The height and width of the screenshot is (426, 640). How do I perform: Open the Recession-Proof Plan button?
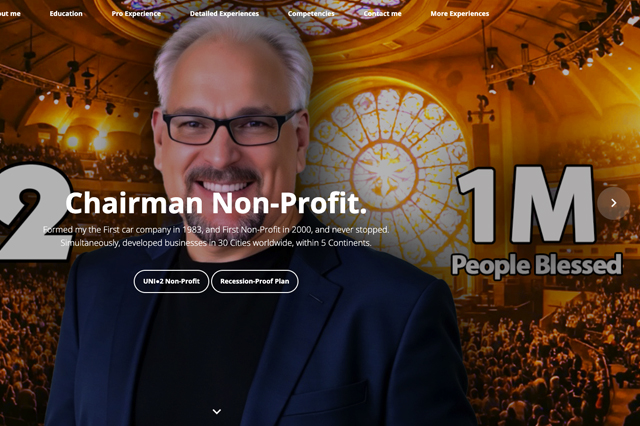point(255,281)
